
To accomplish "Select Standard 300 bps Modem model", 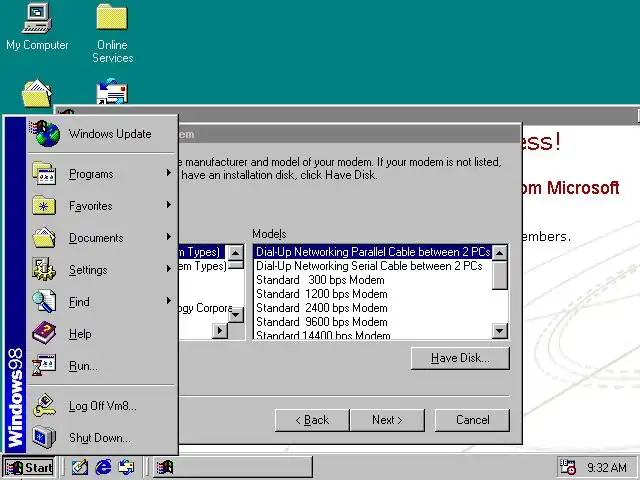I will pyautogui.click(x=373, y=280).
